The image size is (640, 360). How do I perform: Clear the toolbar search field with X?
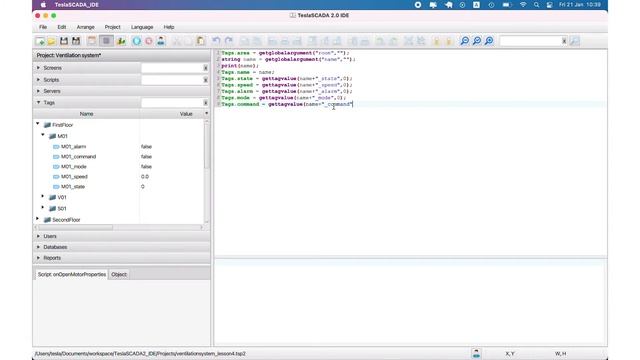564,41
